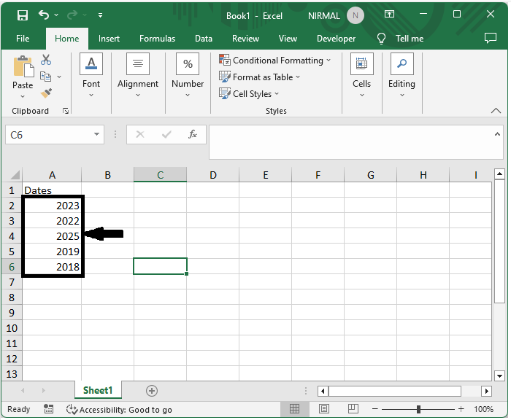Screen dimensions: 511x420
Task: Click the horizontal scrollbar right arrow
Action: 487,391
